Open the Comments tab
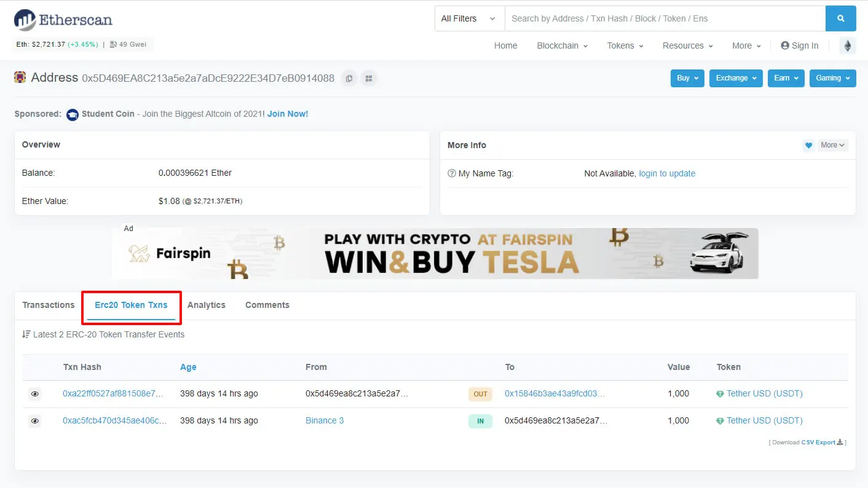Screen dimensions: 868x488 click(267, 305)
